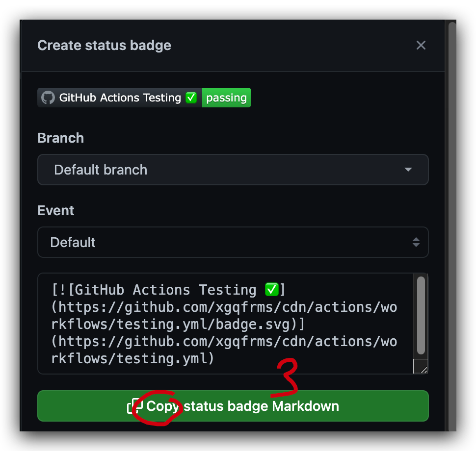This screenshot has height=451, width=476.
Task: Open the Event Default select box
Action: (x=233, y=242)
